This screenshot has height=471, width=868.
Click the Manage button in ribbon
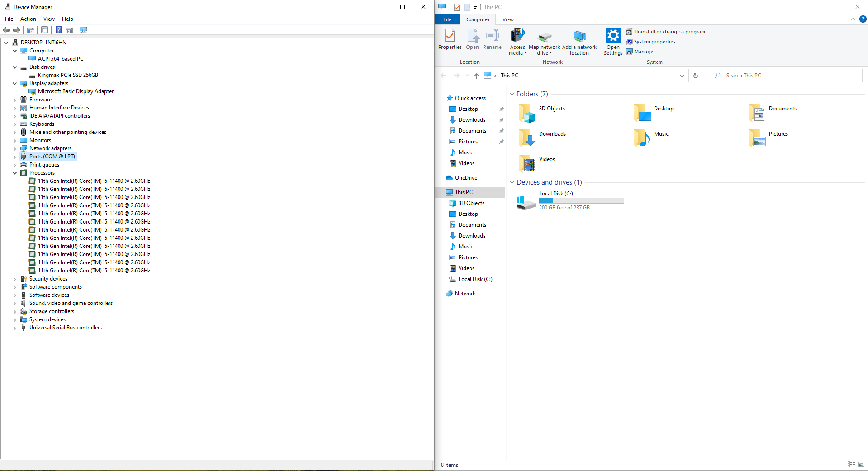tap(643, 52)
